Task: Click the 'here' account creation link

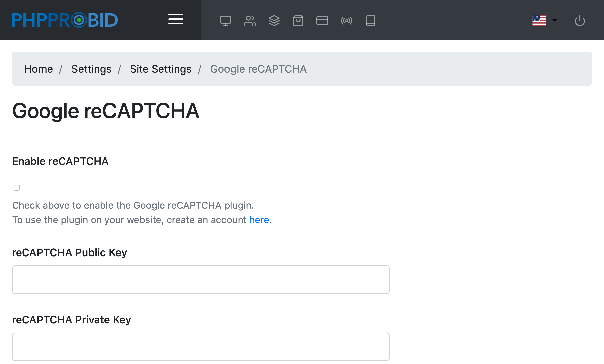Action: [259, 220]
